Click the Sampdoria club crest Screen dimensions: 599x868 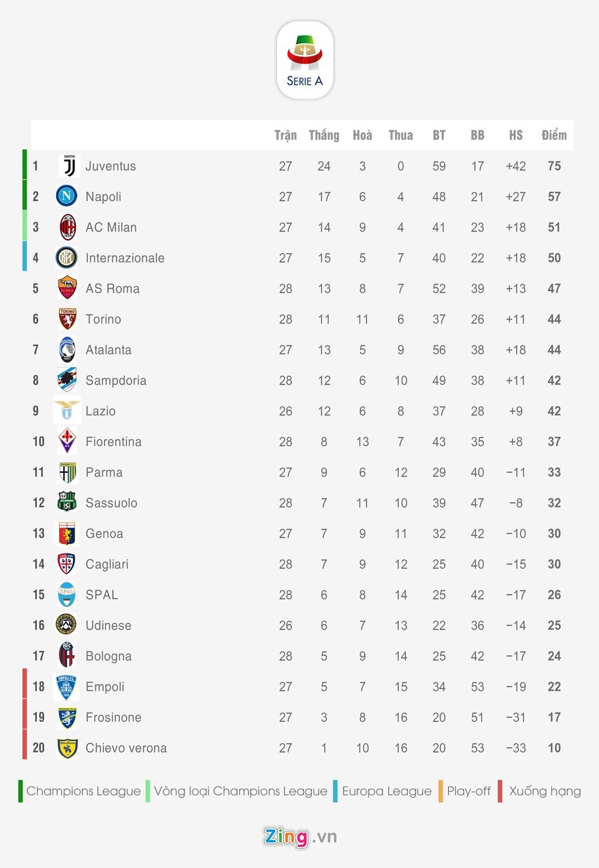(x=67, y=381)
